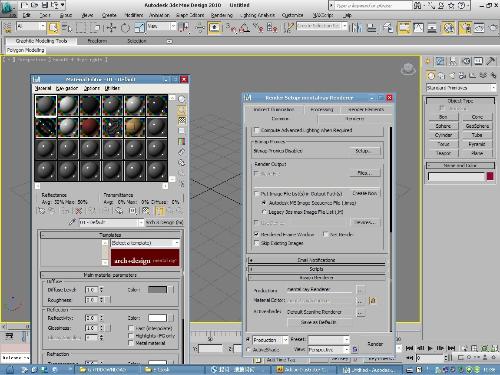
Task: Open the Reflection color swatch
Action: (x=157, y=318)
